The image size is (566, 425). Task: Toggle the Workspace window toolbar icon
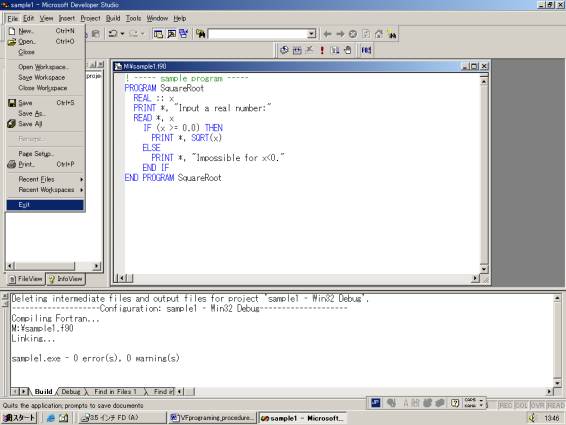point(158,34)
